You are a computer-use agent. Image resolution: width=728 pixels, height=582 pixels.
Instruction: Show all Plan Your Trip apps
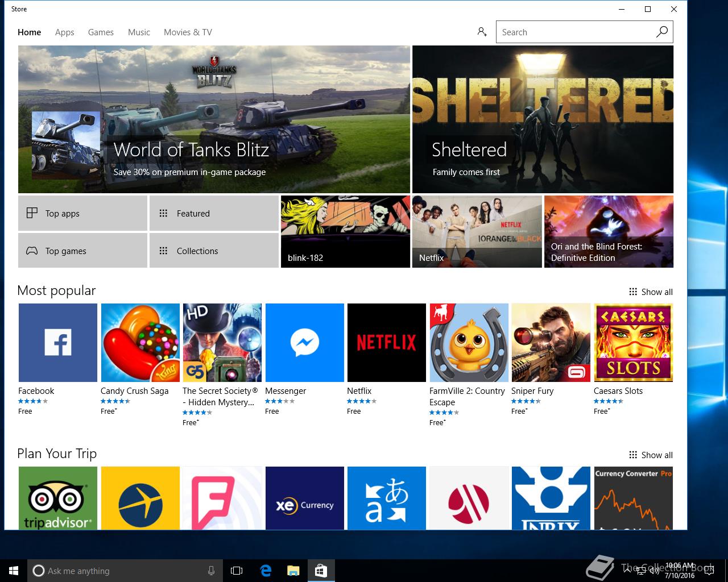click(651, 455)
